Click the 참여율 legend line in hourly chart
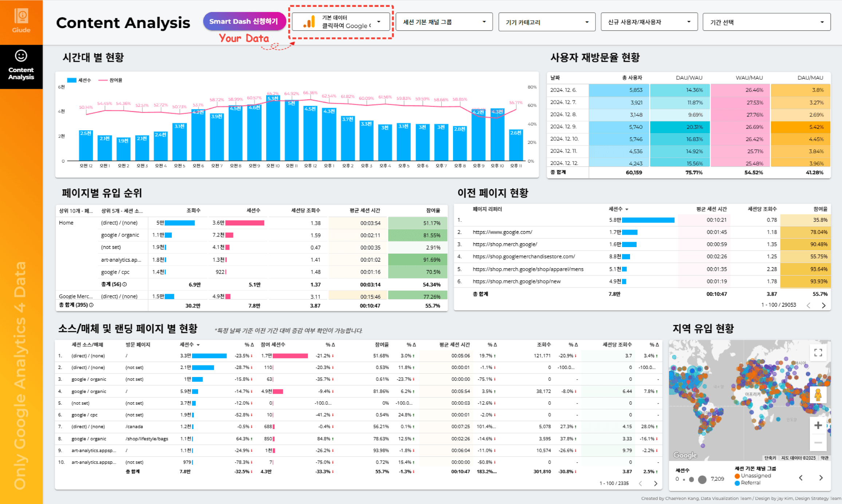The height and width of the screenshot is (504, 842). (103, 80)
